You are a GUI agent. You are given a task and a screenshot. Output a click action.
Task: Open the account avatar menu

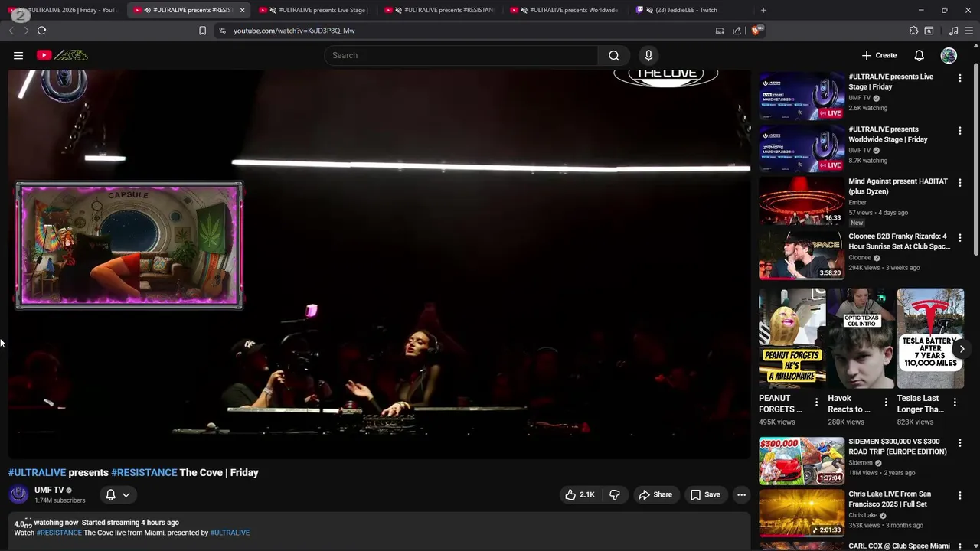(949, 55)
